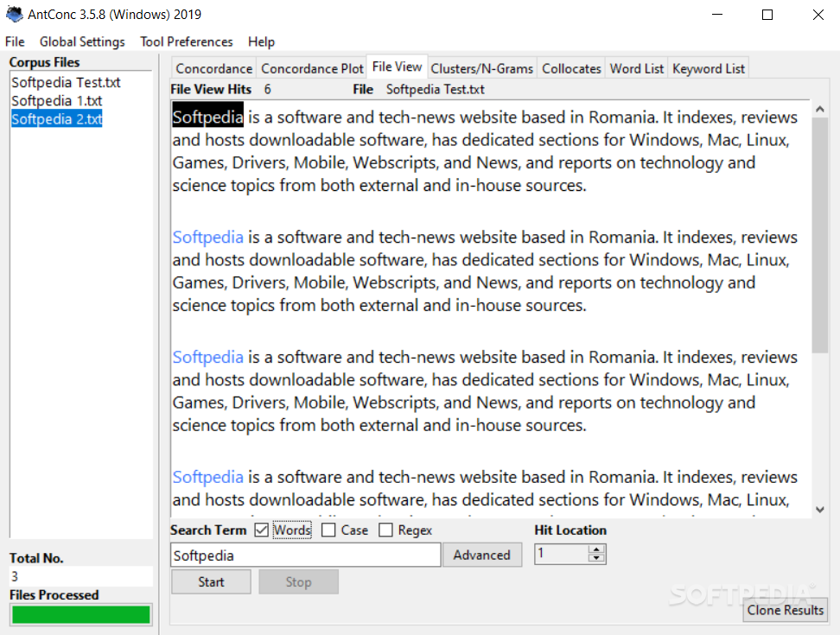Click the Hit Location number field
The height and width of the screenshot is (635, 840).
561,554
